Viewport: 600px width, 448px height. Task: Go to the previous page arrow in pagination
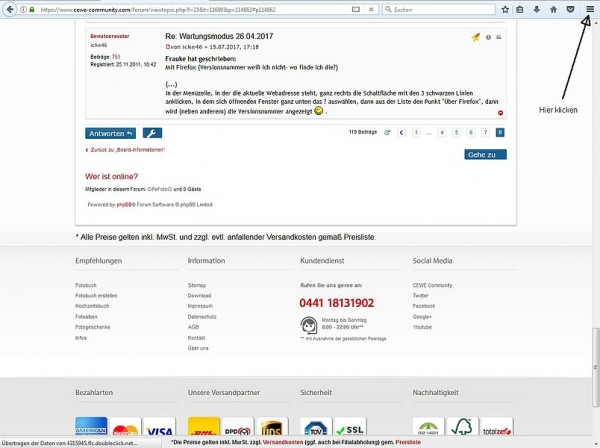(401, 132)
